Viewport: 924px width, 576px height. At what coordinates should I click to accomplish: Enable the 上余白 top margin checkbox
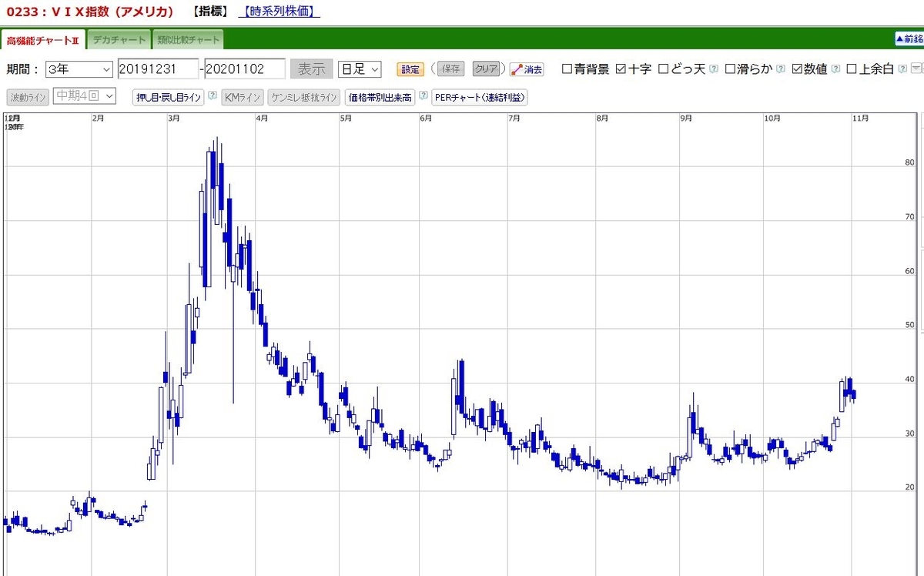852,69
